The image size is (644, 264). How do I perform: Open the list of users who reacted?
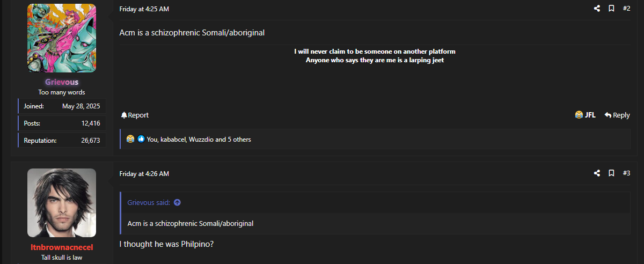tap(199, 140)
